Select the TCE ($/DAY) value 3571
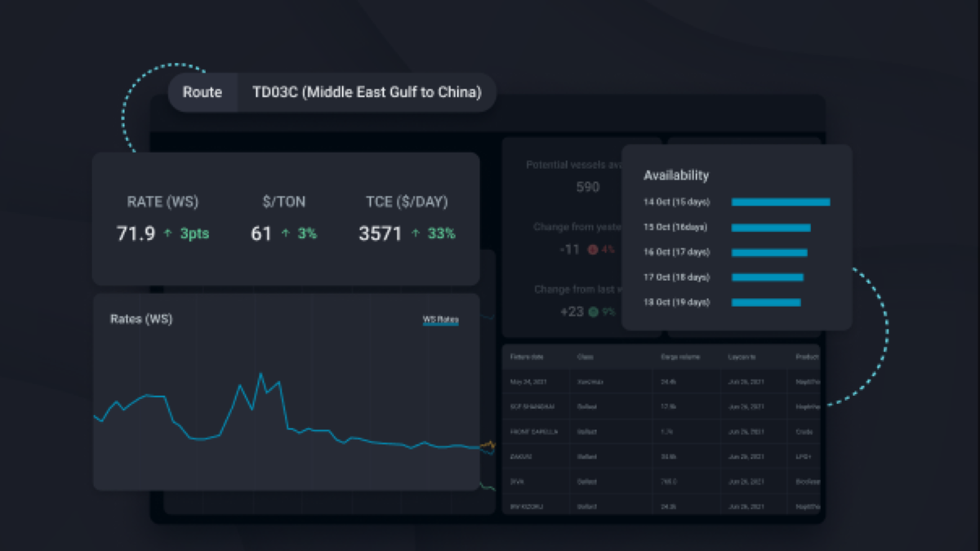This screenshot has height=551, width=980. (x=380, y=234)
